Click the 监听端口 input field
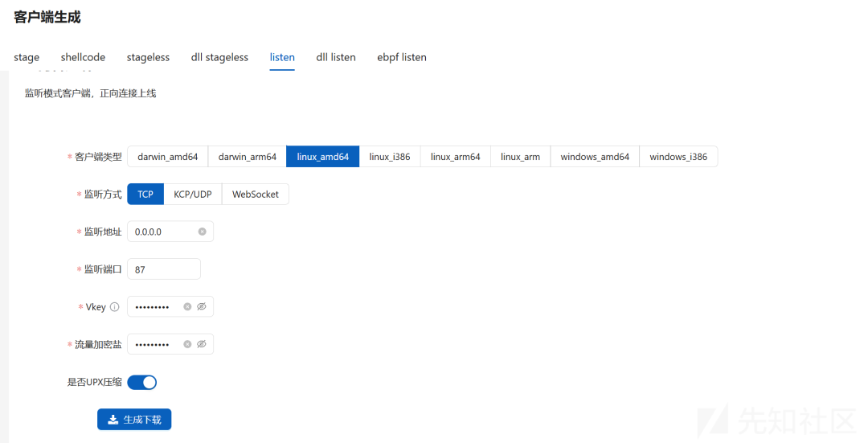Viewport: 868px width, 443px height. pos(164,269)
